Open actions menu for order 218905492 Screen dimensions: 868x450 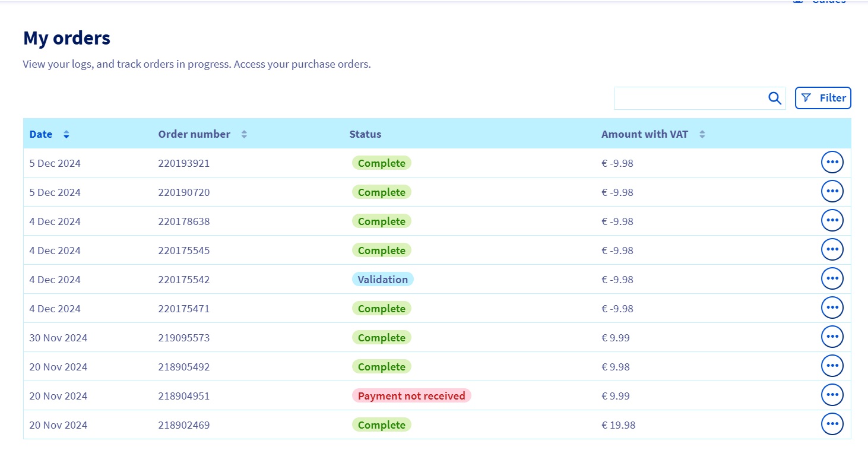point(832,366)
